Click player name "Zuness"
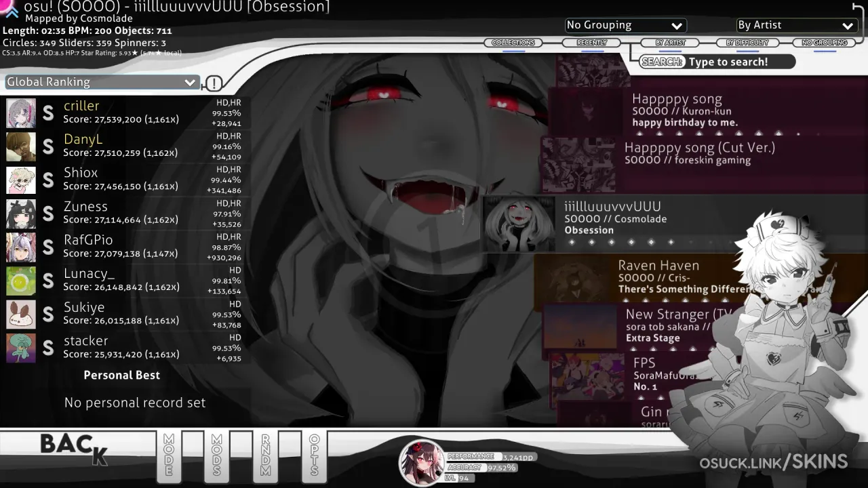 tap(85, 207)
